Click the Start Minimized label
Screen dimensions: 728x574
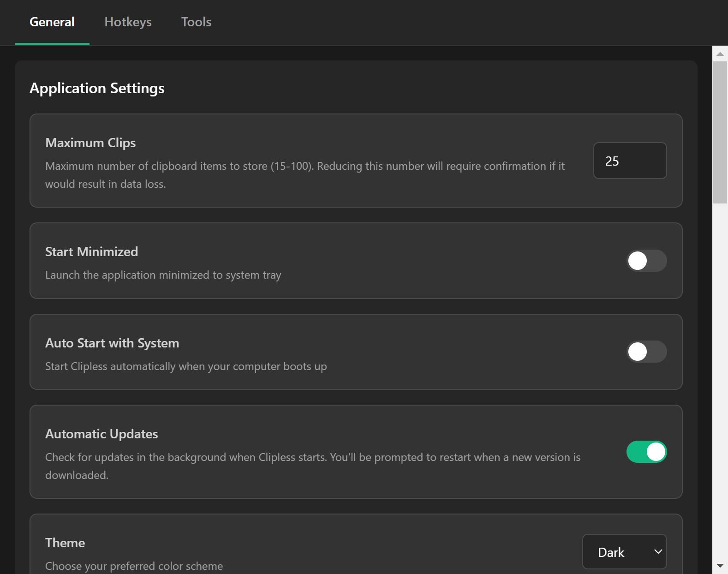[91, 251]
